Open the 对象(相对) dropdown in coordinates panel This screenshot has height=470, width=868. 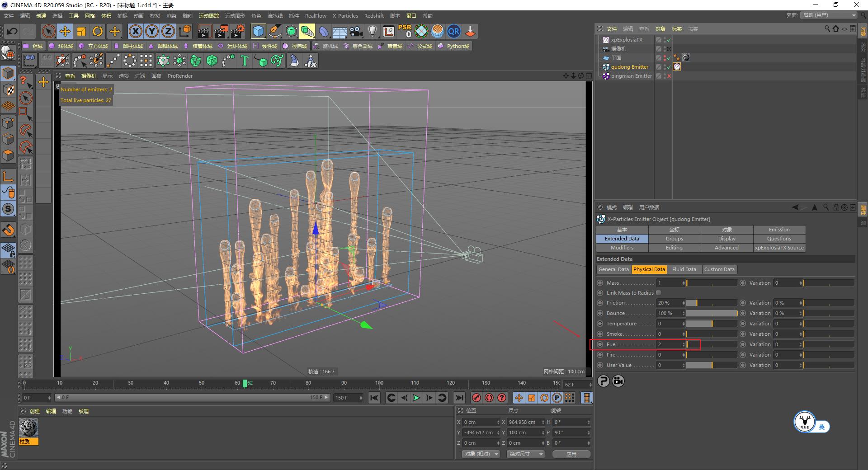point(480,454)
